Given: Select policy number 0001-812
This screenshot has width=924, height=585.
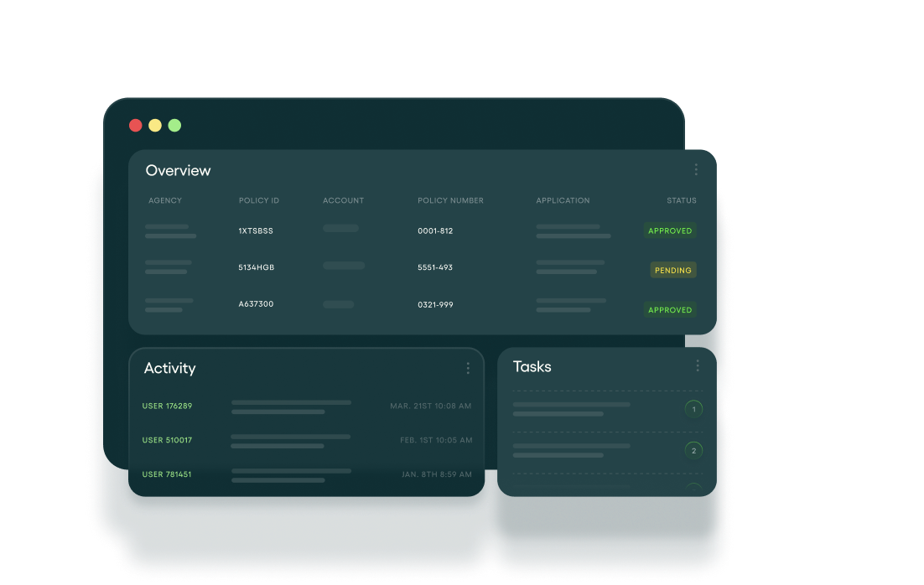Looking at the screenshot, I should pos(435,231).
